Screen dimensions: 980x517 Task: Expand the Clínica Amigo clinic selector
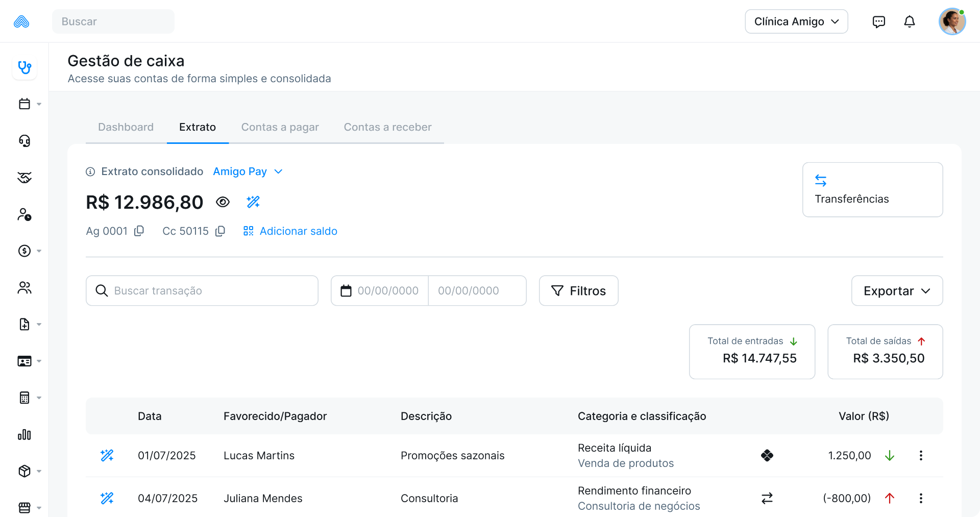(796, 21)
